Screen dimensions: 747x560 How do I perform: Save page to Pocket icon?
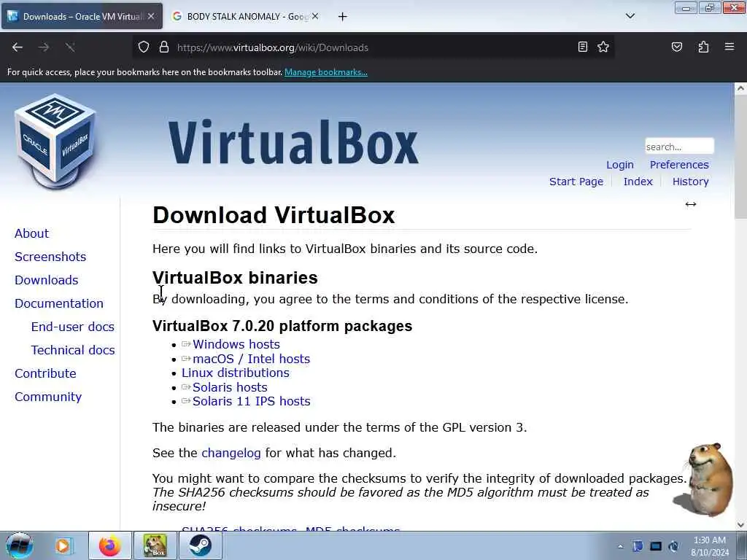[x=676, y=47]
